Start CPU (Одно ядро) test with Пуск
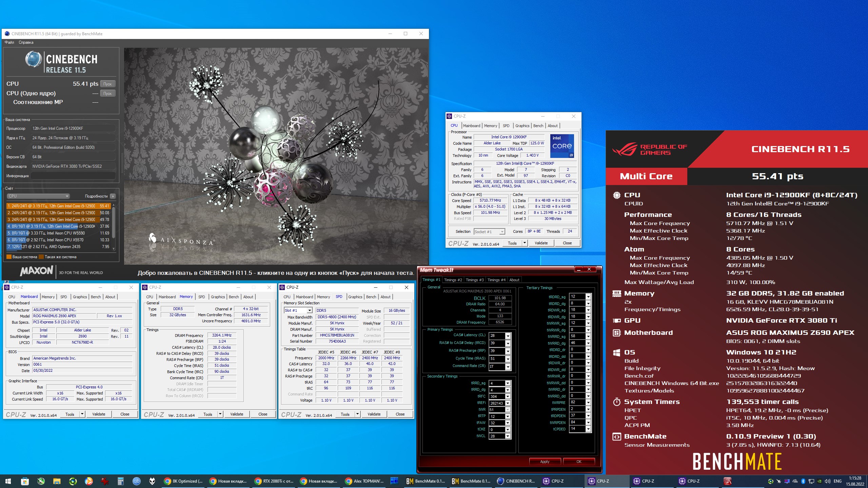This screenshot has width=868, height=488. [107, 93]
